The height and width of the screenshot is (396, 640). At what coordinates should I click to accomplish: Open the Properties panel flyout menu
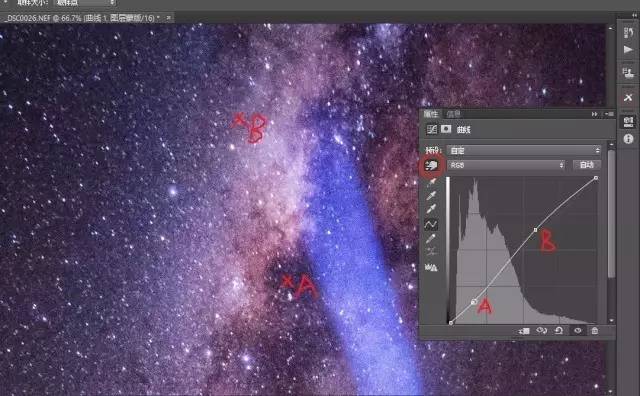point(609,114)
